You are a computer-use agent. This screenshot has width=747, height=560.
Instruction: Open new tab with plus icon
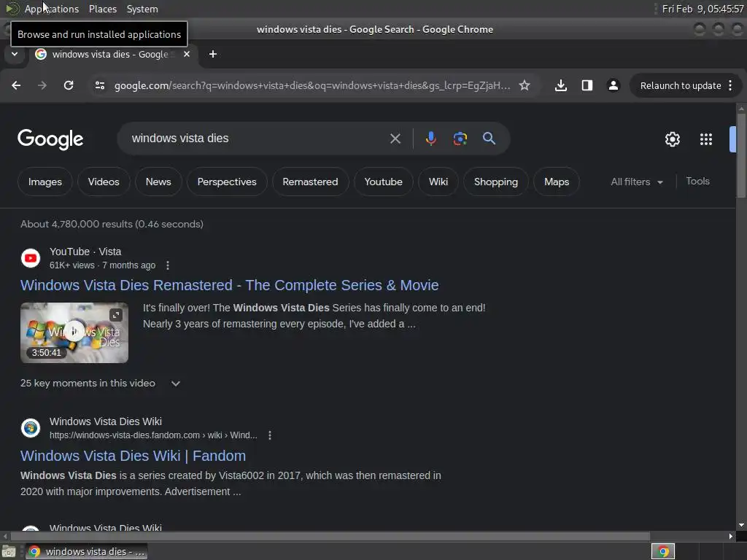[213, 54]
